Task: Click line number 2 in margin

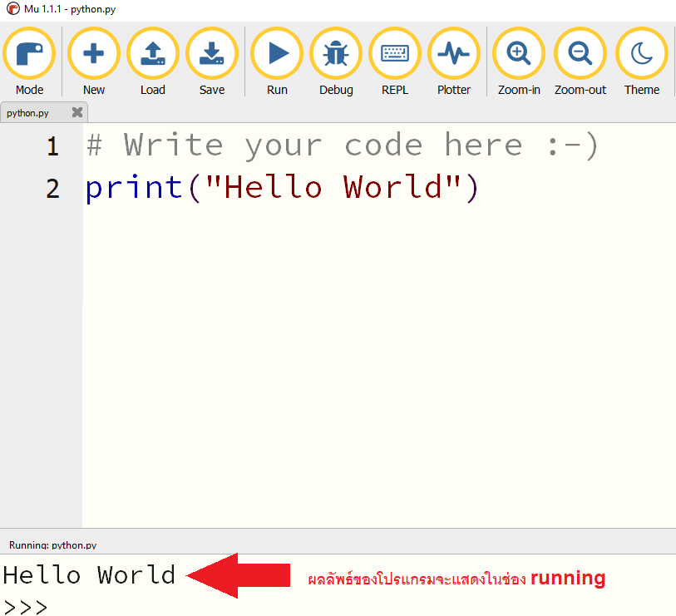Action: click(52, 189)
